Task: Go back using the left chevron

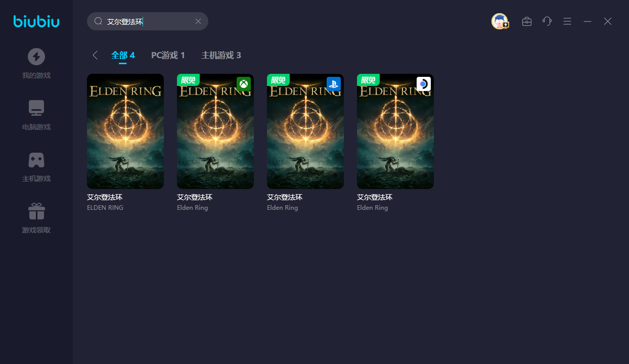Action: pos(95,55)
